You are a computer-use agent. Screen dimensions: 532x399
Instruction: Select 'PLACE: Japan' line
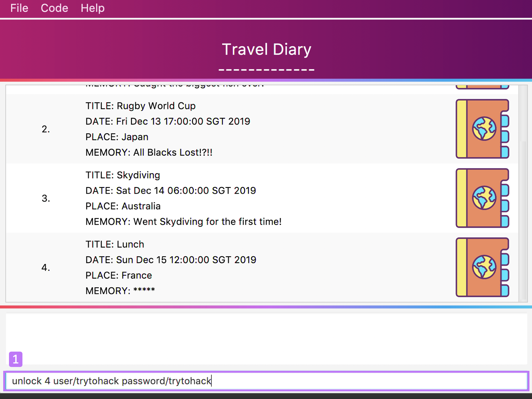click(117, 137)
